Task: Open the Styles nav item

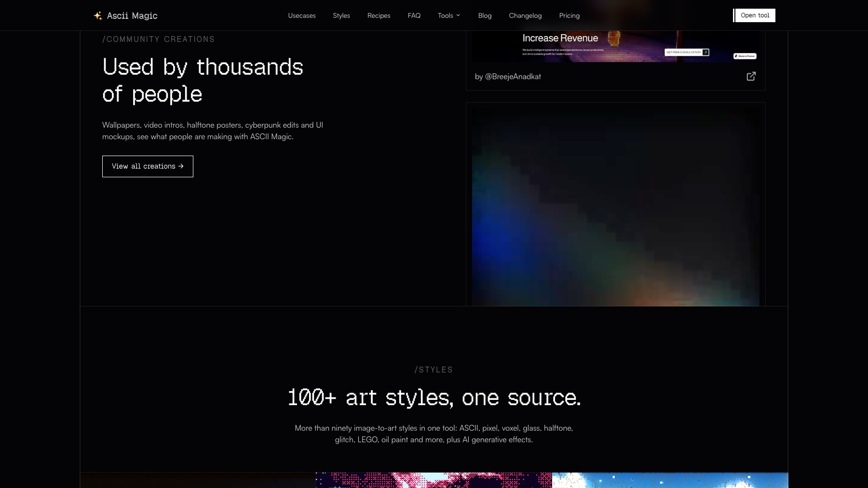Action: [x=341, y=15]
